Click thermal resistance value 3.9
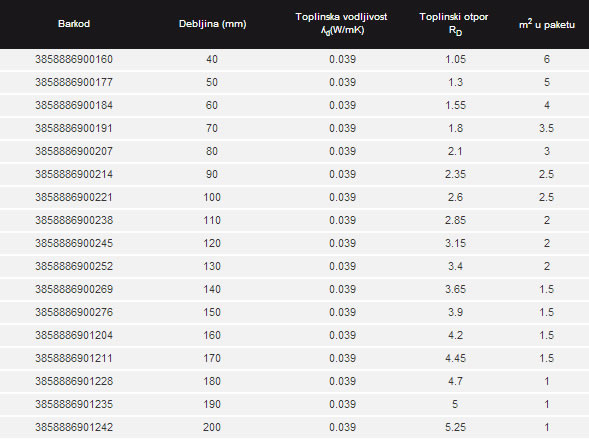589x439 pixels. point(455,312)
